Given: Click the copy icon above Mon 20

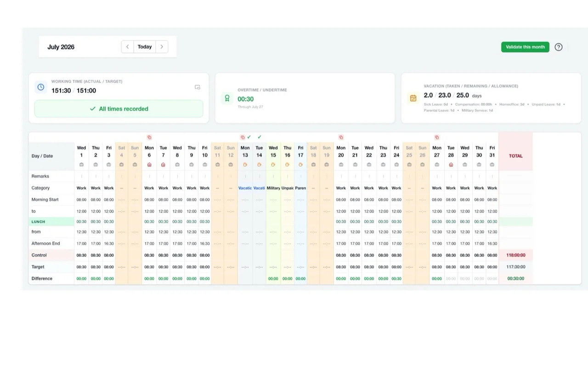Looking at the screenshot, I should tap(341, 137).
